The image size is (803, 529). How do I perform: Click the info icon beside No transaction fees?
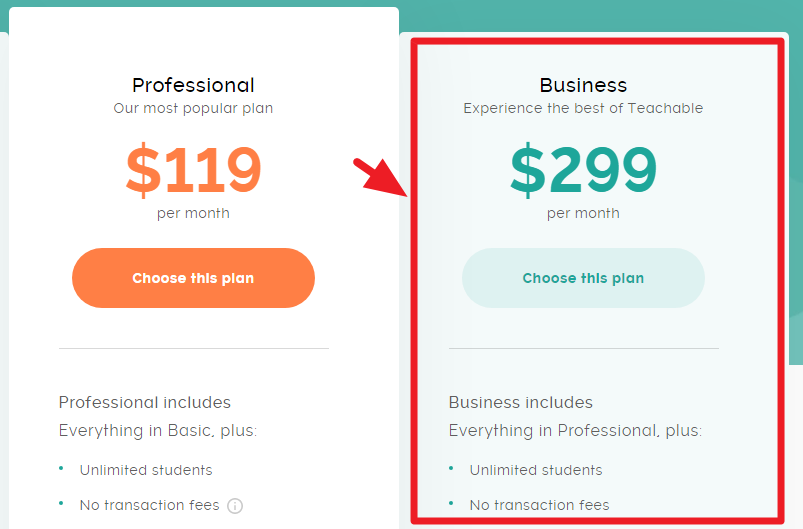236,506
